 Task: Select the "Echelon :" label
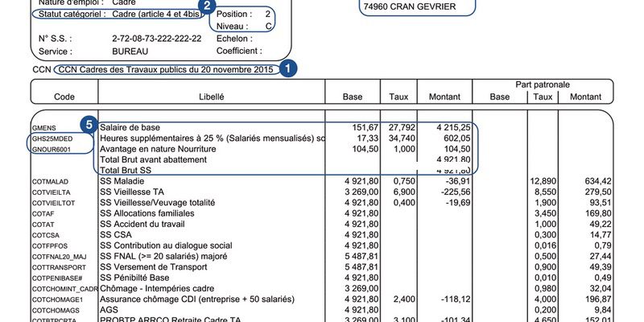234,39
